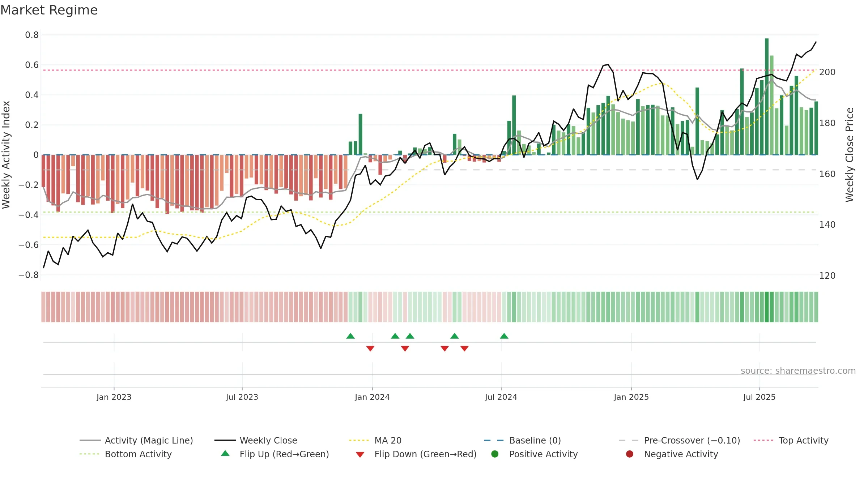Click the Jul 2025 x-axis label
Image resolution: width=868 pixels, height=488 pixels.
coord(759,397)
